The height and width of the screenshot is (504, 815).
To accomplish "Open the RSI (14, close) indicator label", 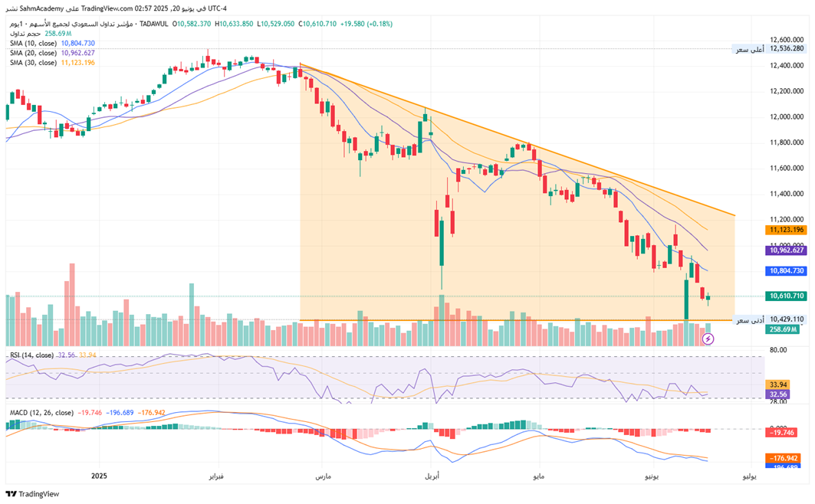I will tap(31, 355).
